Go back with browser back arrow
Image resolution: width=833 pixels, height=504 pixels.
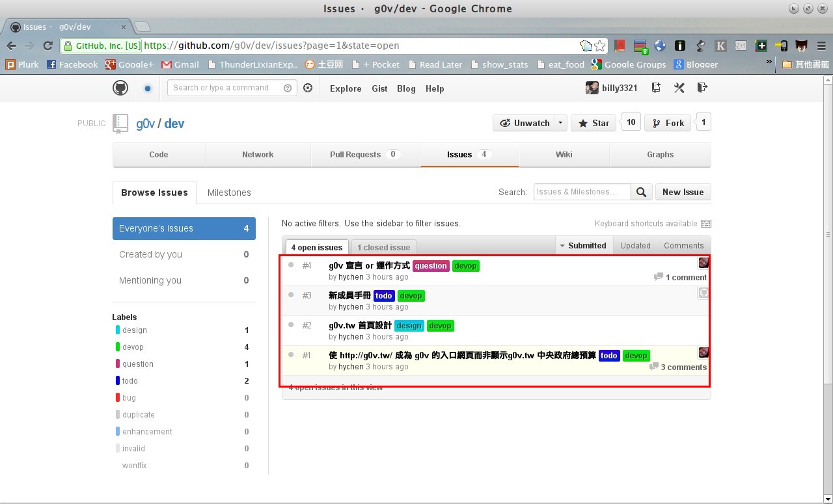[x=11, y=46]
